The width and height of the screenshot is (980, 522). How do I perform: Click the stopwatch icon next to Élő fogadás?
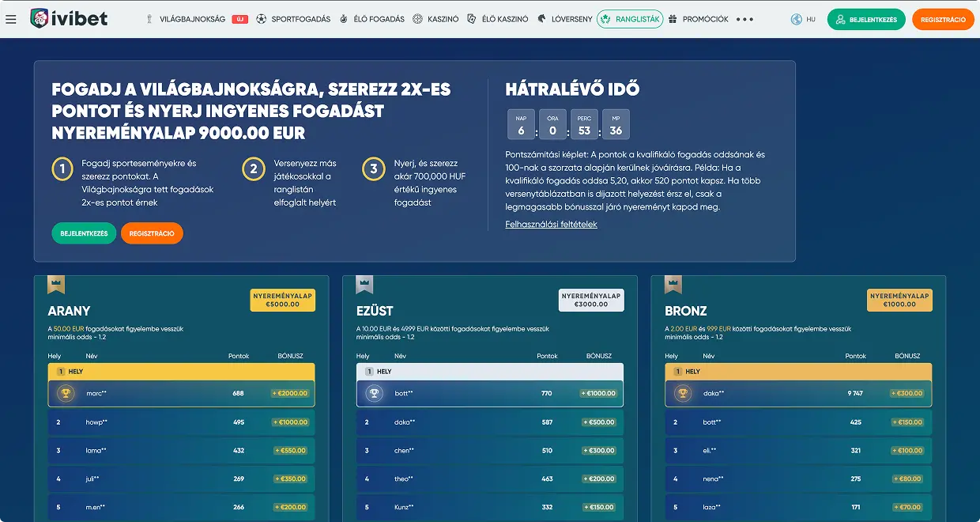pyautogui.click(x=344, y=19)
